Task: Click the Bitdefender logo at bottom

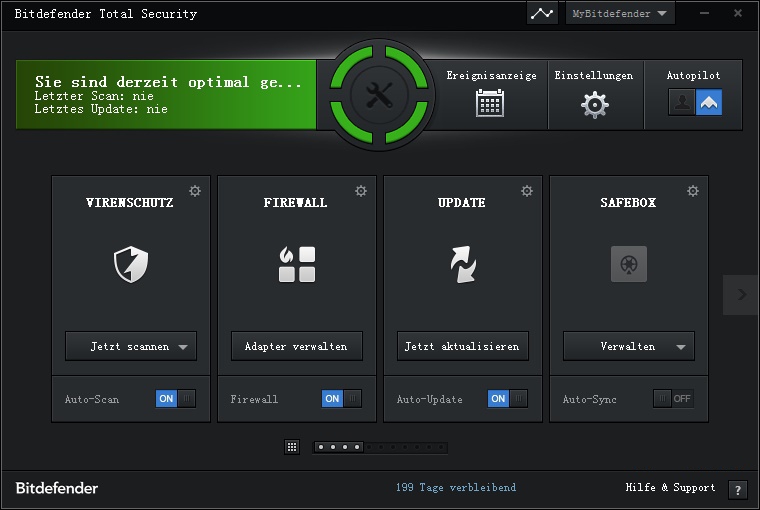Action: [57, 488]
